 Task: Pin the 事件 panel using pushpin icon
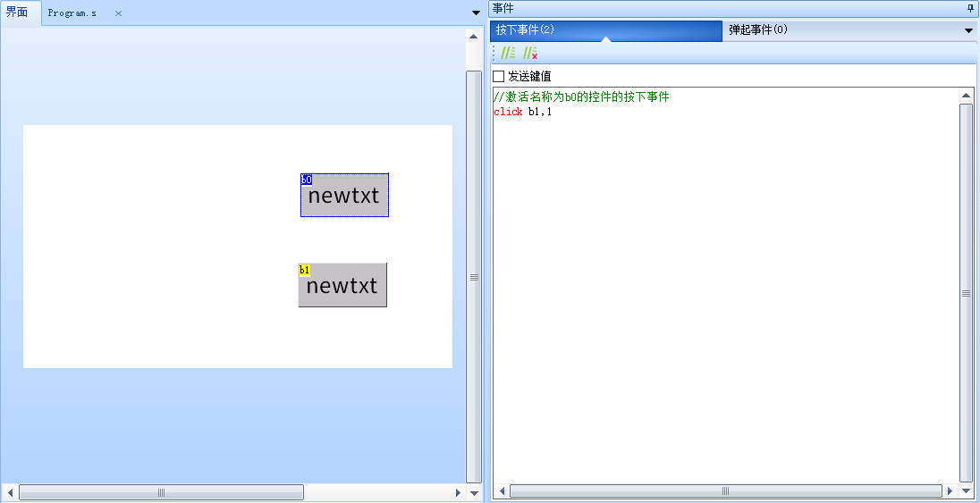point(971,8)
